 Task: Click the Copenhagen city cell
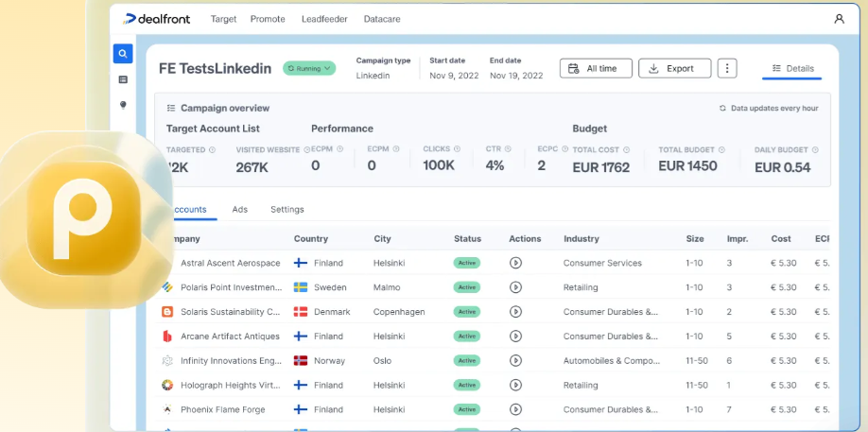pos(399,312)
